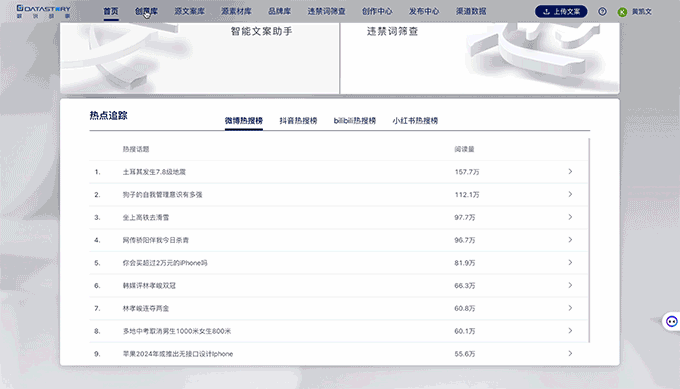
Task: Open the 创作中心 menu item
Action: pyautogui.click(x=377, y=11)
